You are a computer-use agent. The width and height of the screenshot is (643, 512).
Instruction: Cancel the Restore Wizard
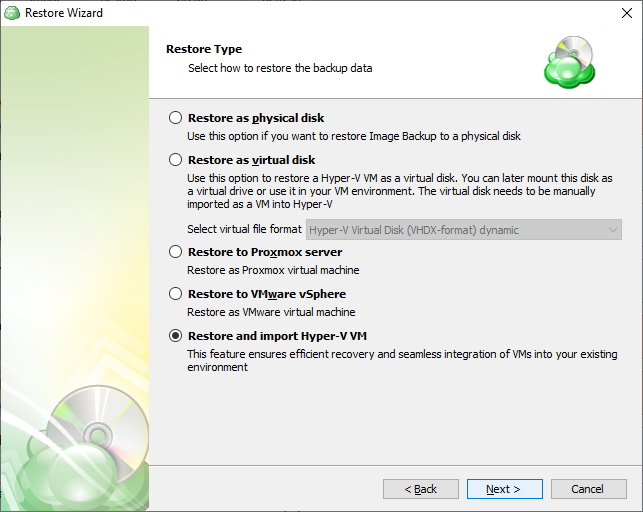(588, 489)
